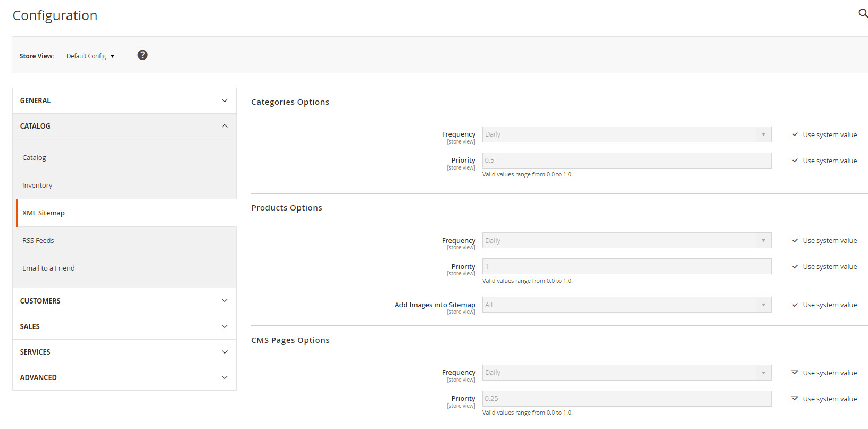This screenshot has height=429, width=868.
Task: Click the Configuration page title
Action: point(55,15)
